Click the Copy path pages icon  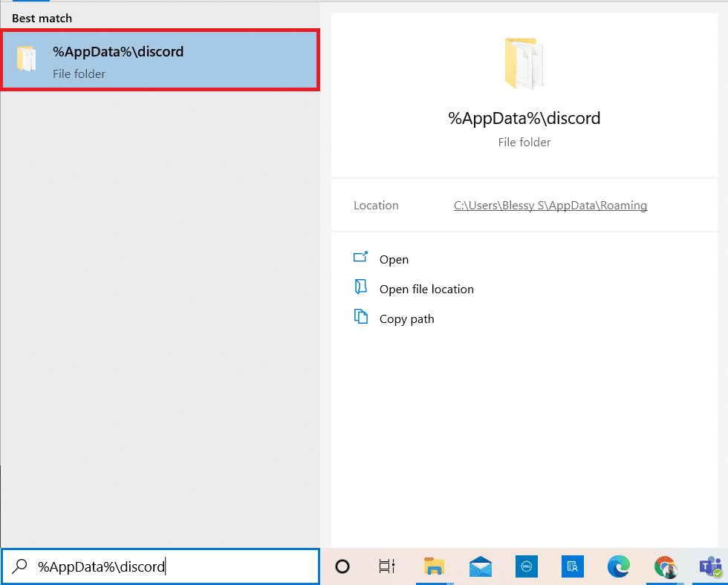[x=361, y=318]
